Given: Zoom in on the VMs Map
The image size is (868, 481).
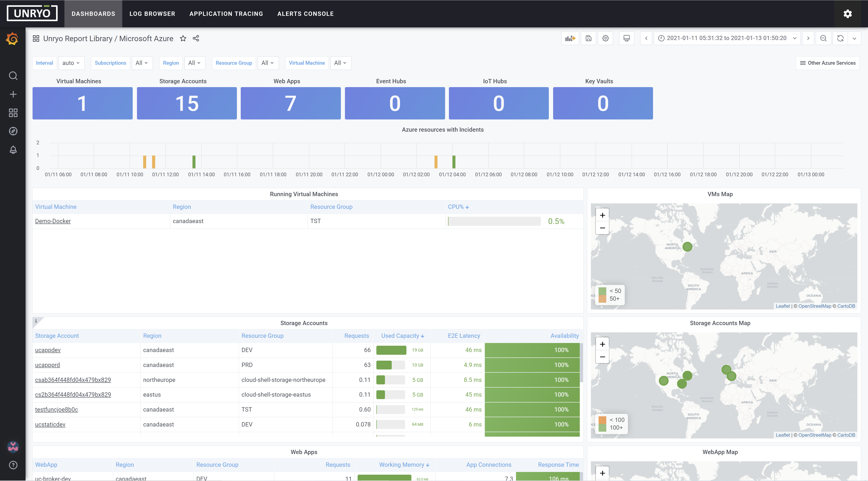Looking at the screenshot, I should pyautogui.click(x=602, y=215).
